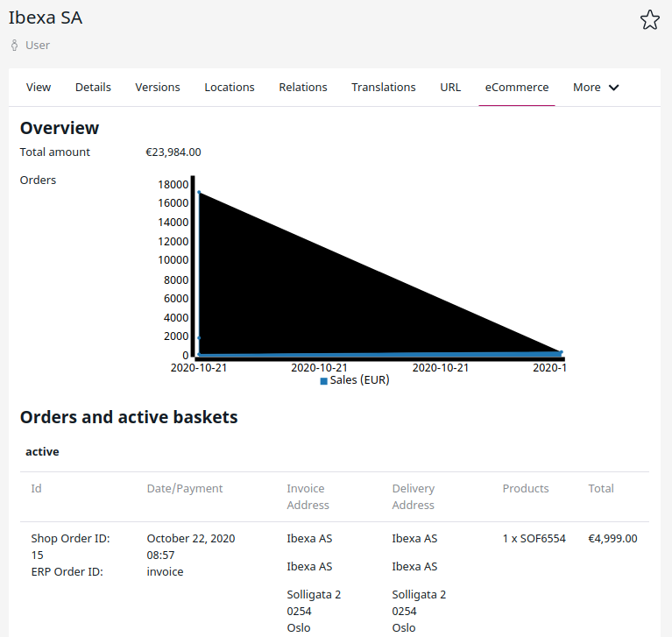Click the active section label

42,451
